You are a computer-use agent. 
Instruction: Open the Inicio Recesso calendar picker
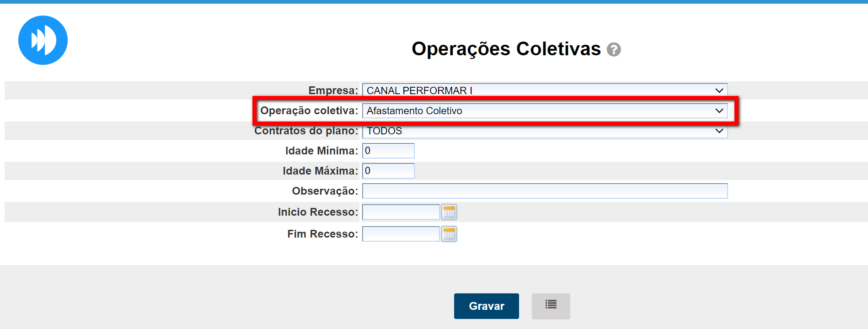449,212
